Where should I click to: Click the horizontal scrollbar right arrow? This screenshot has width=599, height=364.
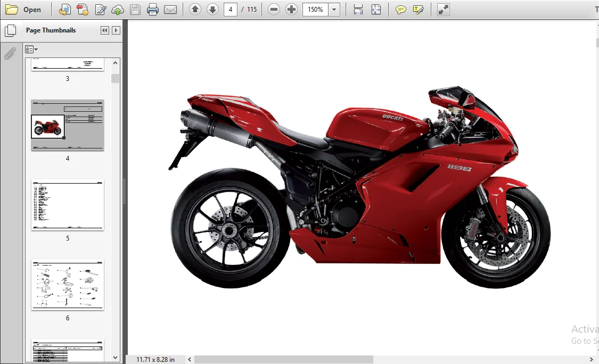click(592, 359)
